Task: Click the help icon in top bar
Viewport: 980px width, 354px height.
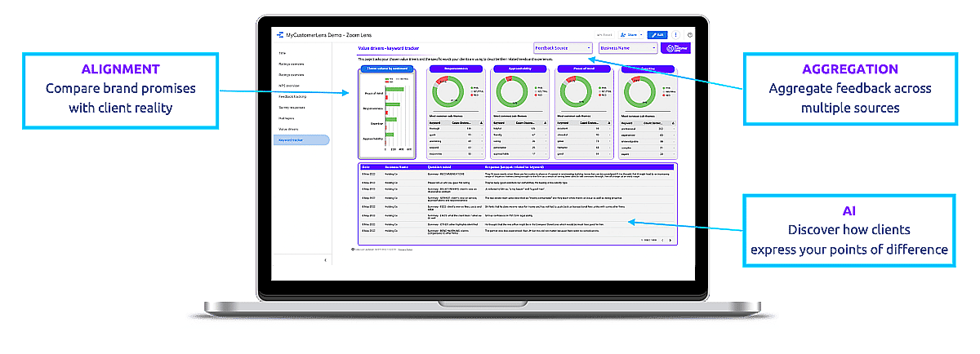Action: tap(690, 35)
